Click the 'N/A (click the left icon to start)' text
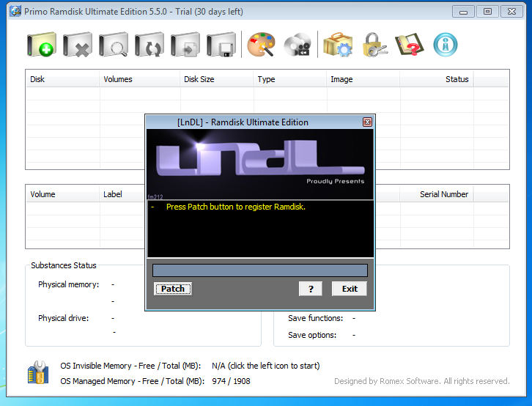Screen dimensions: 532x406 (x=266, y=366)
